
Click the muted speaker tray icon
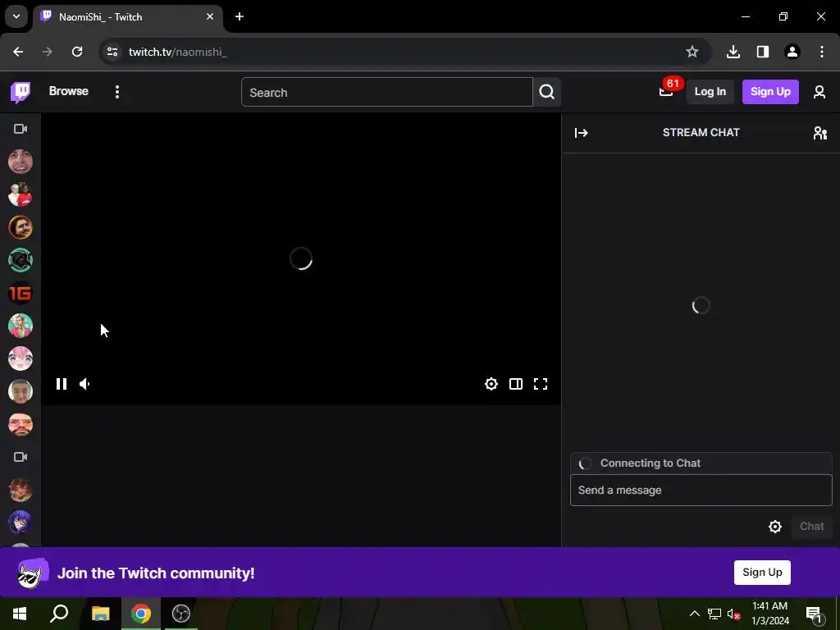(x=734, y=614)
